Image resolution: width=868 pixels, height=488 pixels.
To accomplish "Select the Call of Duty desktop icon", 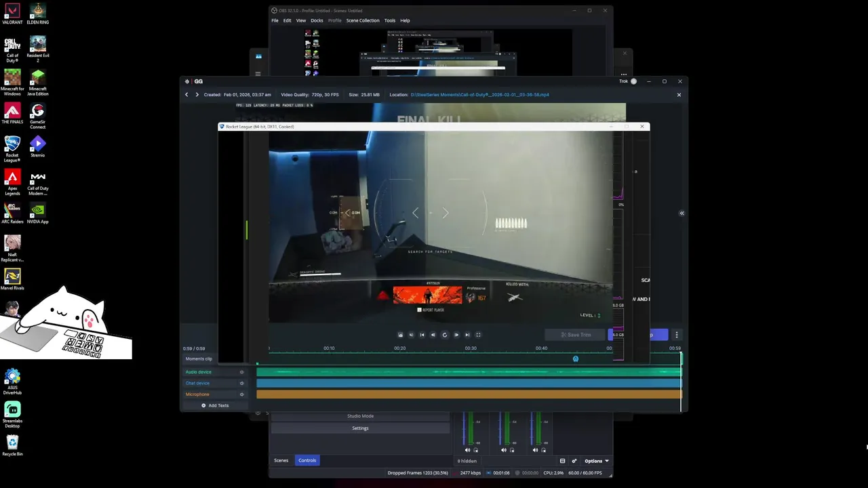I will (12, 49).
